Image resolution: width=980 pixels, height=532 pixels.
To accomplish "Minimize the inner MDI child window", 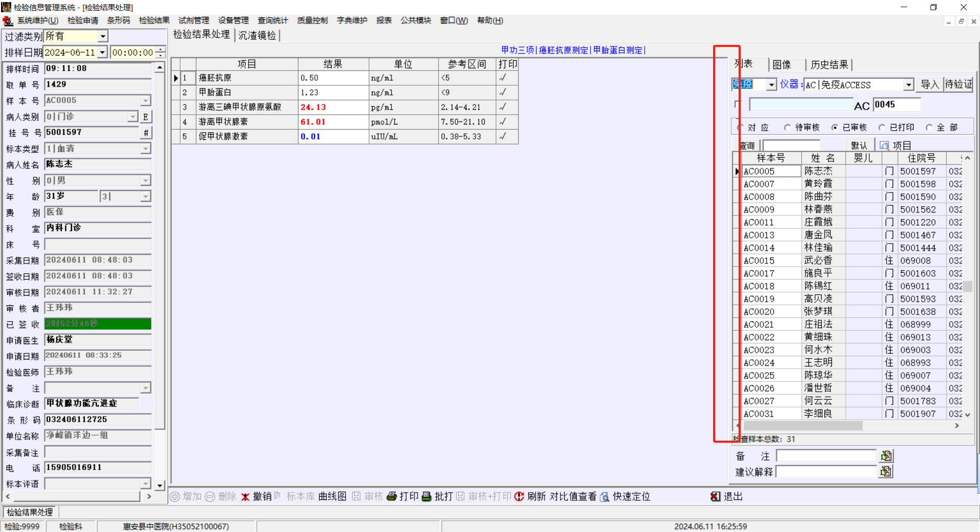I will [x=949, y=21].
